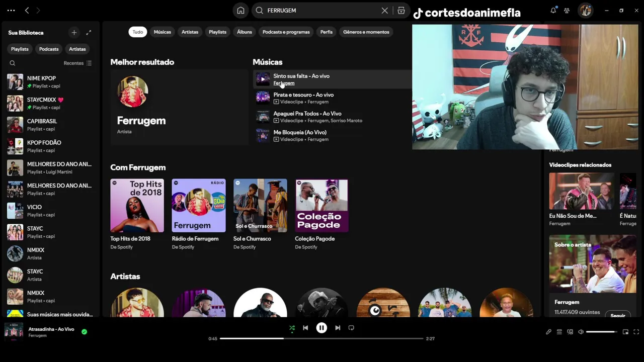This screenshot has height=362, width=644.
Task: Filter library by Playlists
Action: (x=20, y=49)
